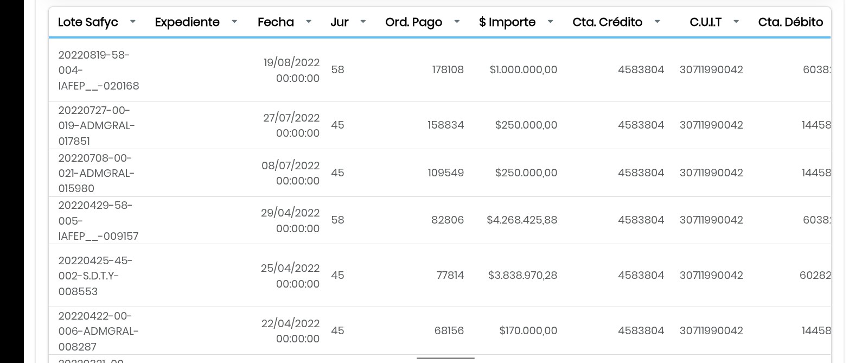The image size is (868, 363).
Task: Open the C.U.I.T column dropdown arrow
Action: [x=736, y=22]
